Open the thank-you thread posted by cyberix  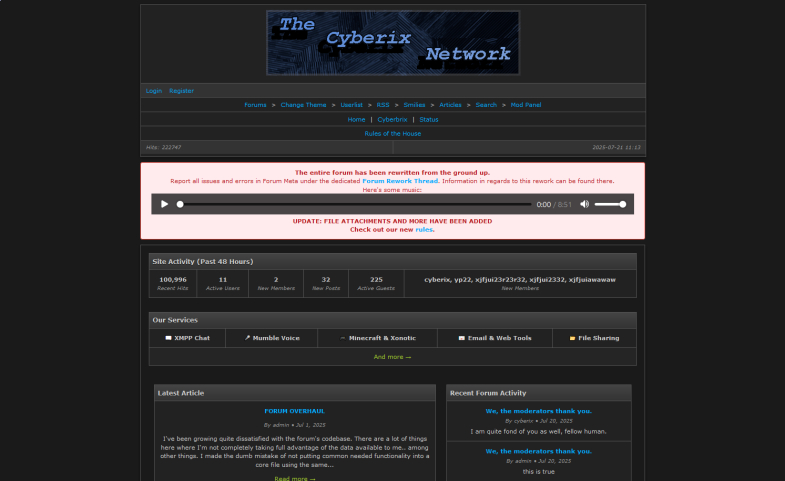tap(539, 411)
